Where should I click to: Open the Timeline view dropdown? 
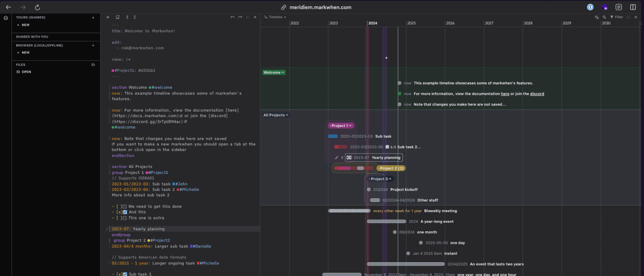276,17
